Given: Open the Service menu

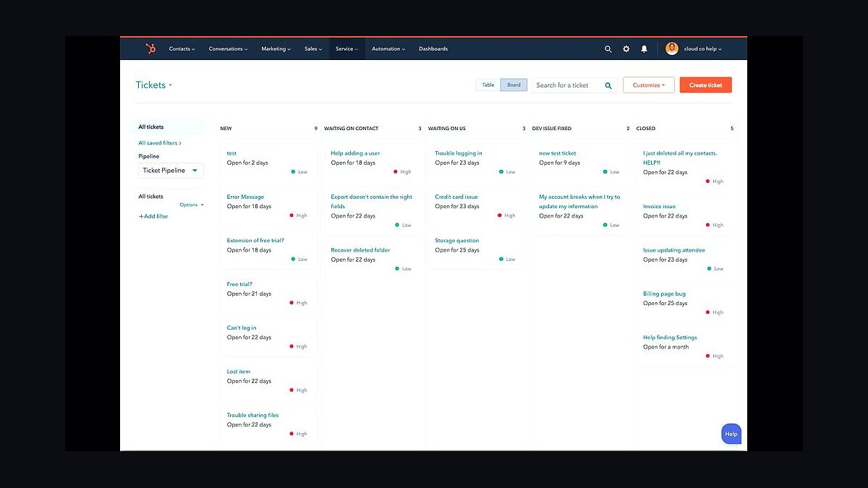Looking at the screenshot, I should pyautogui.click(x=347, y=49).
